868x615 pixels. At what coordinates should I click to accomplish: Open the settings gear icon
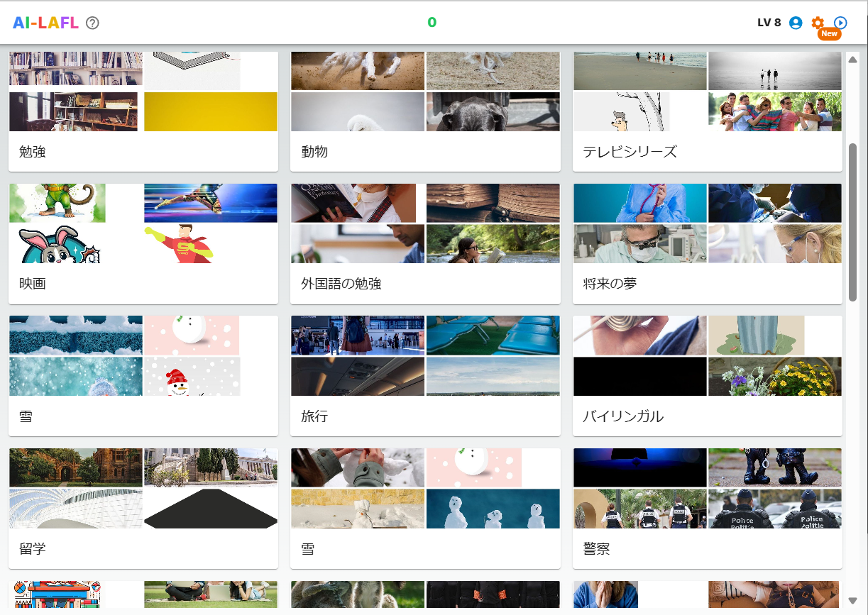click(x=818, y=23)
